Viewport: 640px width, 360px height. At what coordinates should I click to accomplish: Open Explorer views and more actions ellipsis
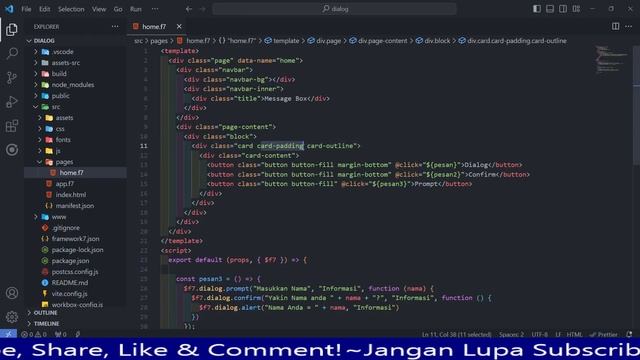pyautogui.click(x=115, y=27)
